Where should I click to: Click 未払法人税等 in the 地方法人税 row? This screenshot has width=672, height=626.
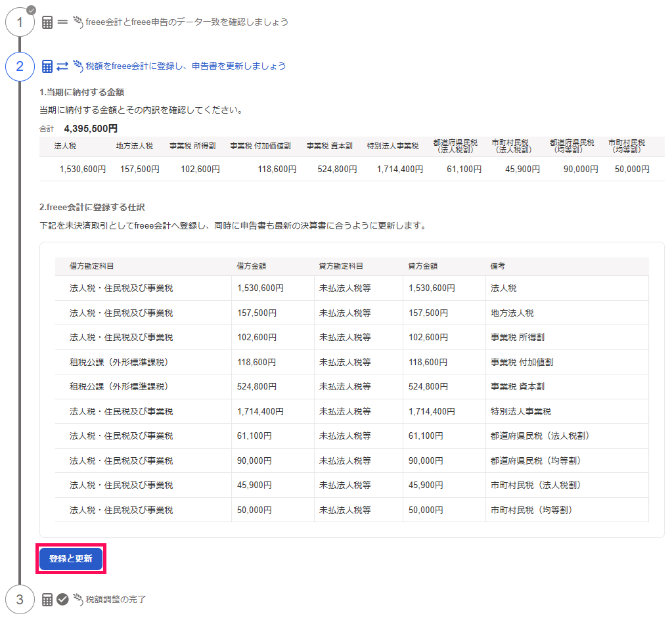[x=345, y=313]
